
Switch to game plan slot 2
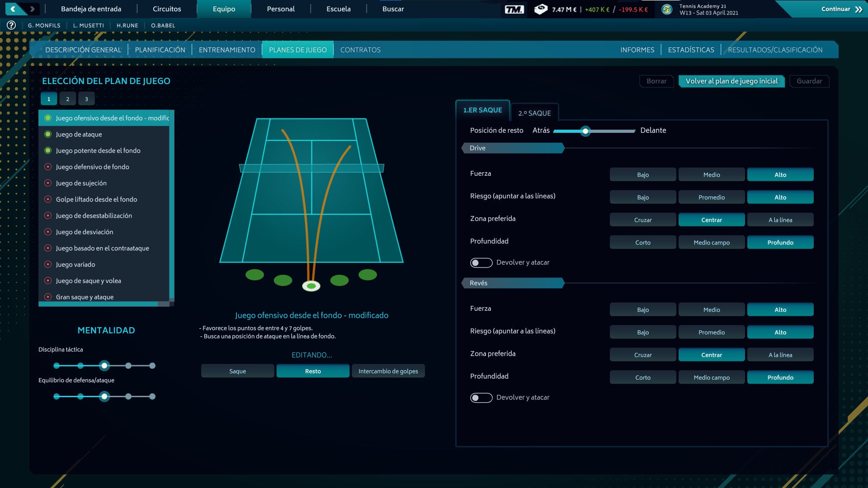68,99
